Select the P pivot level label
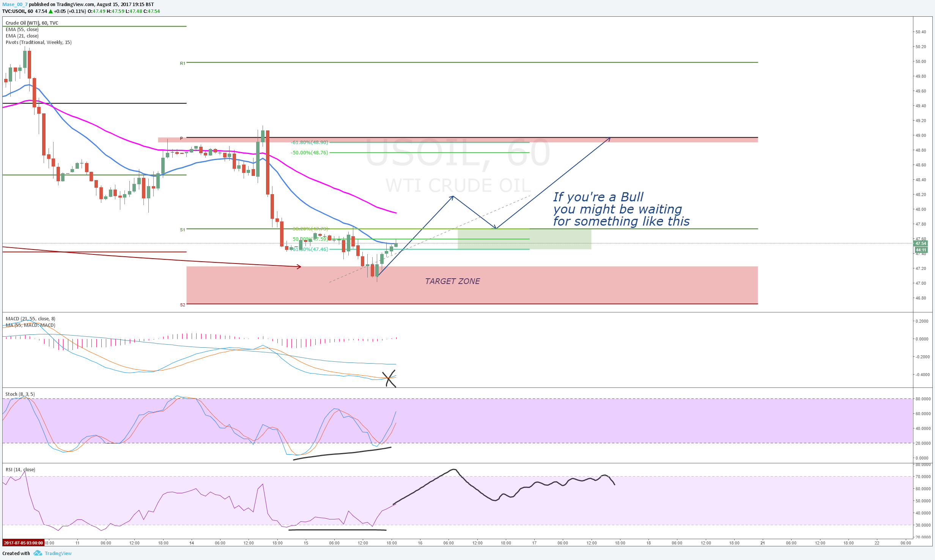Screen dimensions: 935x560 181,138
